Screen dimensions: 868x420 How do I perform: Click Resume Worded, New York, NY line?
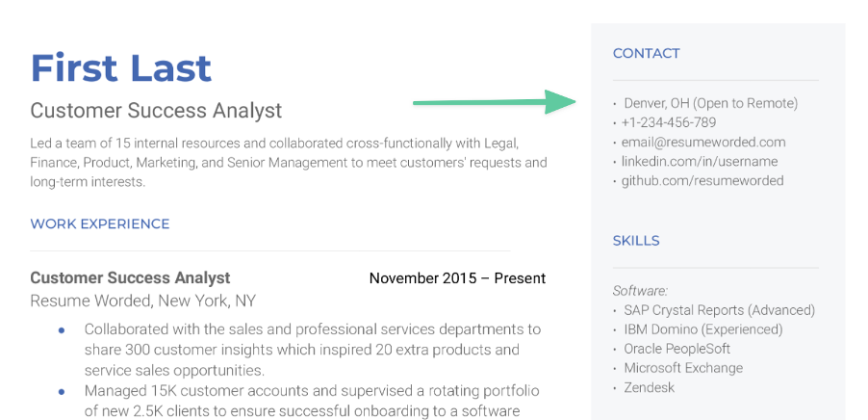(x=142, y=301)
